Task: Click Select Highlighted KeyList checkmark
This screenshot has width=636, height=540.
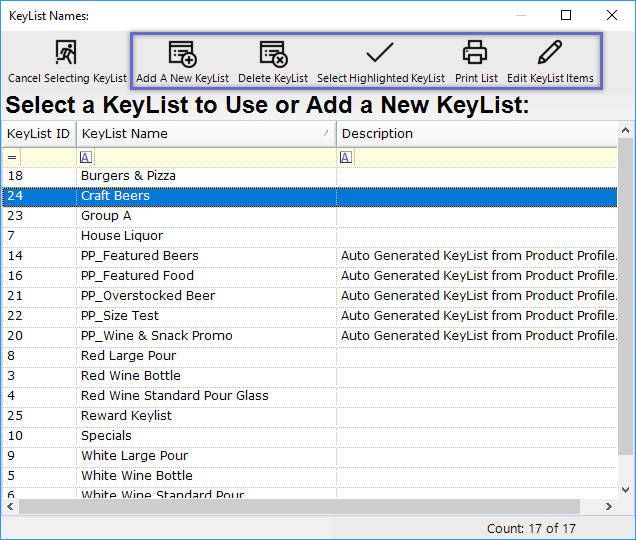Action: click(380, 53)
